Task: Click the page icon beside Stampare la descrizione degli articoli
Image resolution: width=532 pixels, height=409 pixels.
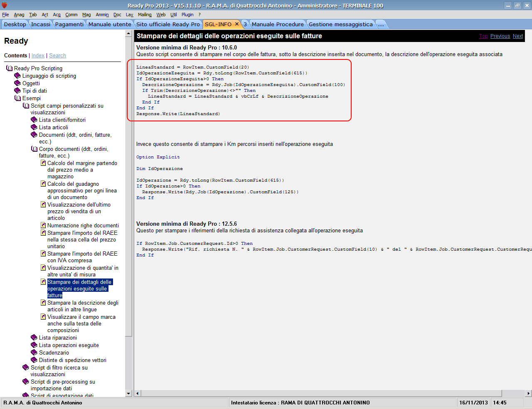Action: (43, 303)
